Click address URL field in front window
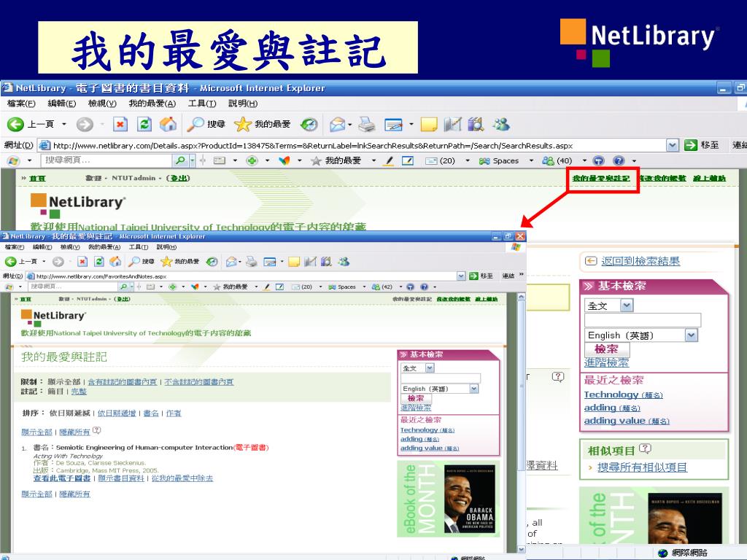The width and height of the screenshot is (747, 560). (245, 276)
